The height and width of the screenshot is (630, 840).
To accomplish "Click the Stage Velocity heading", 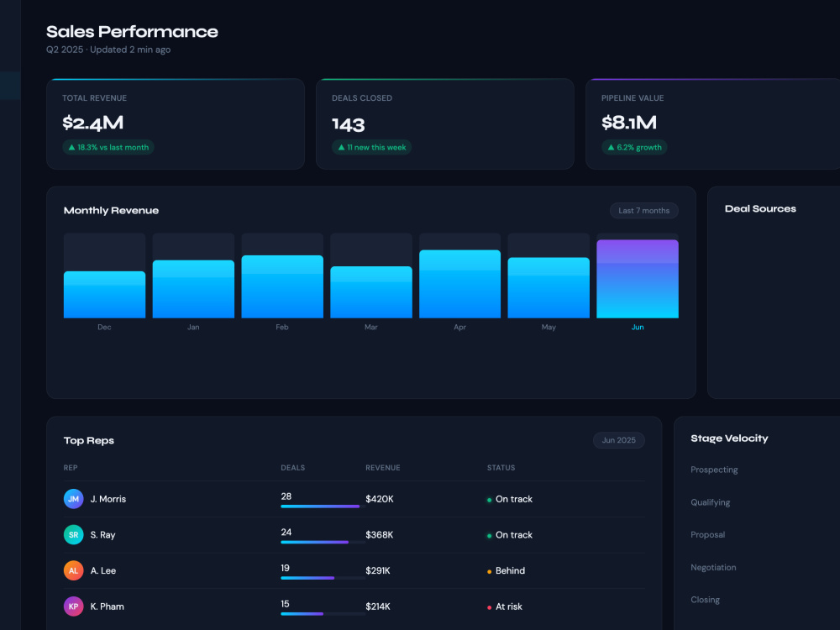I will (x=729, y=438).
